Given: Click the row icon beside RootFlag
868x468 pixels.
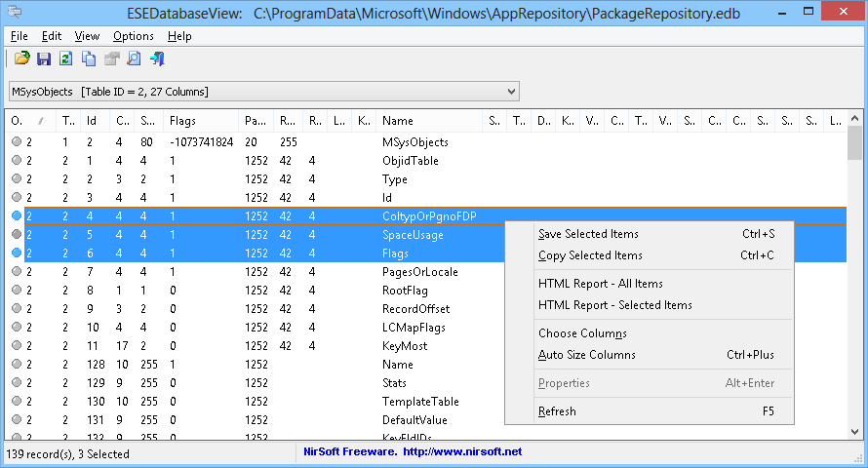Looking at the screenshot, I should click(17, 290).
